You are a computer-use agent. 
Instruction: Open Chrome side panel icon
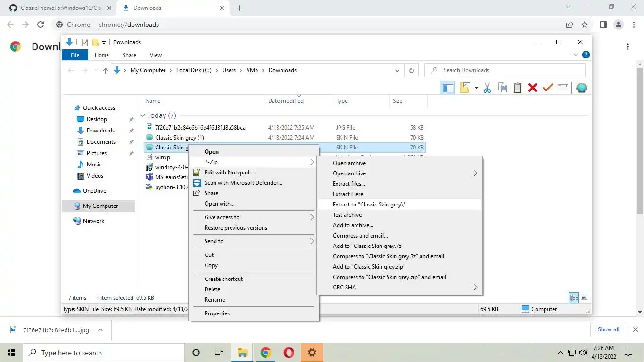tap(603, 25)
